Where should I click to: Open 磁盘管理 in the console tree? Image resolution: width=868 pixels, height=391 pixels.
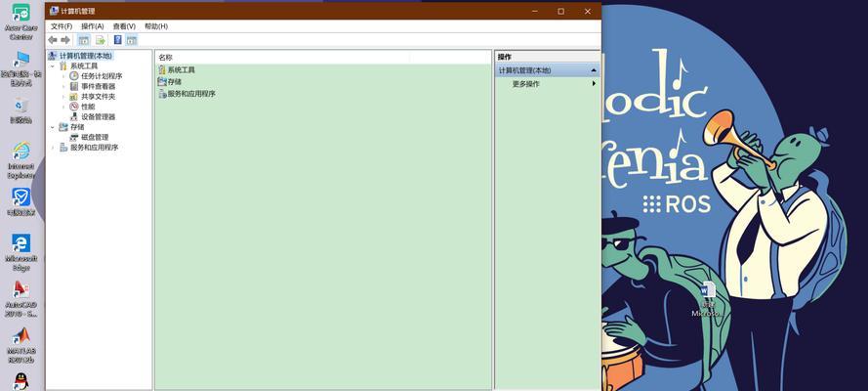[x=89, y=137]
